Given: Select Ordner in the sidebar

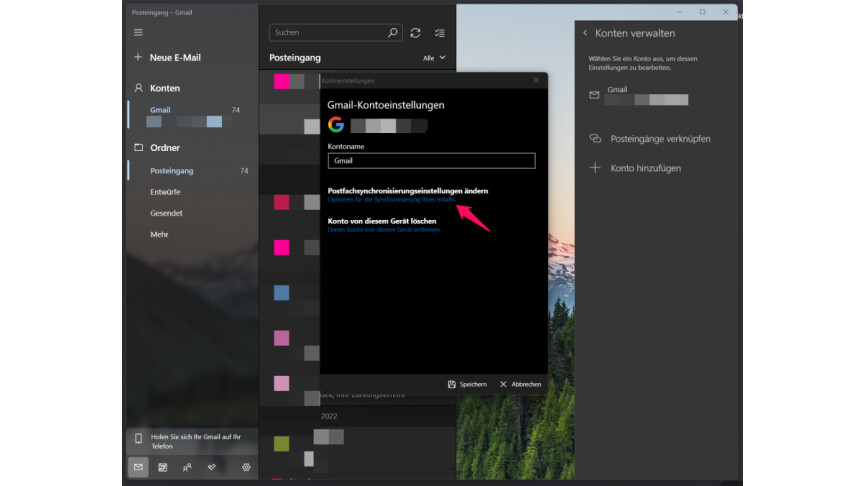Looking at the screenshot, I should 165,148.
